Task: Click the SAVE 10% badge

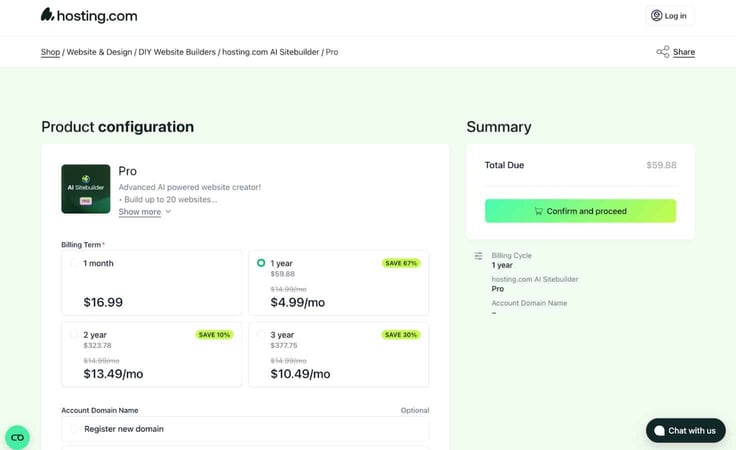Action: tap(214, 335)
